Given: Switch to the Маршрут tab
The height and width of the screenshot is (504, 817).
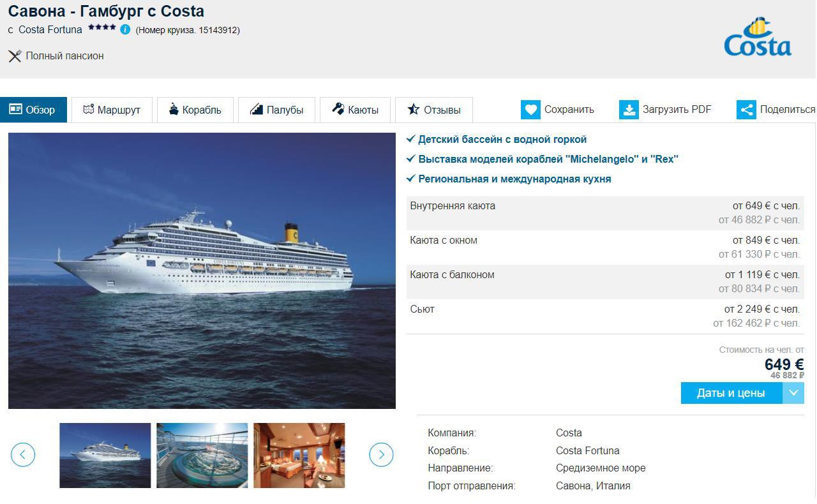Looking at the screenshot, I should 112,110.
